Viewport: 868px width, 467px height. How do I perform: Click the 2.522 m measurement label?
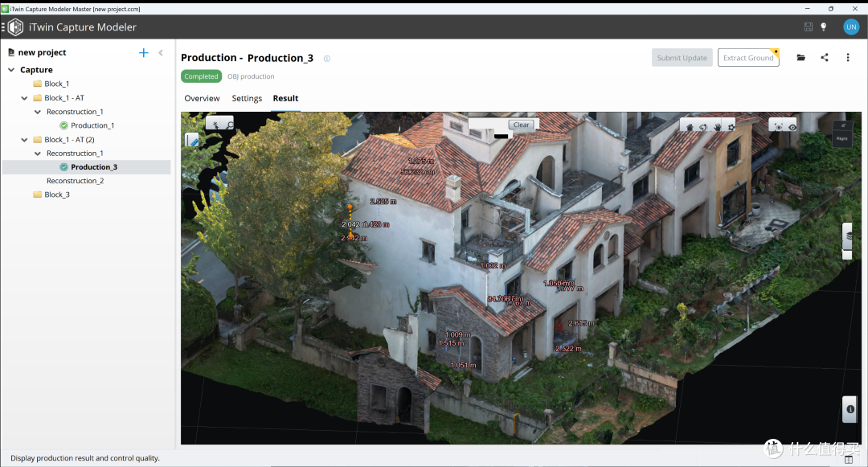click(568, 349)
